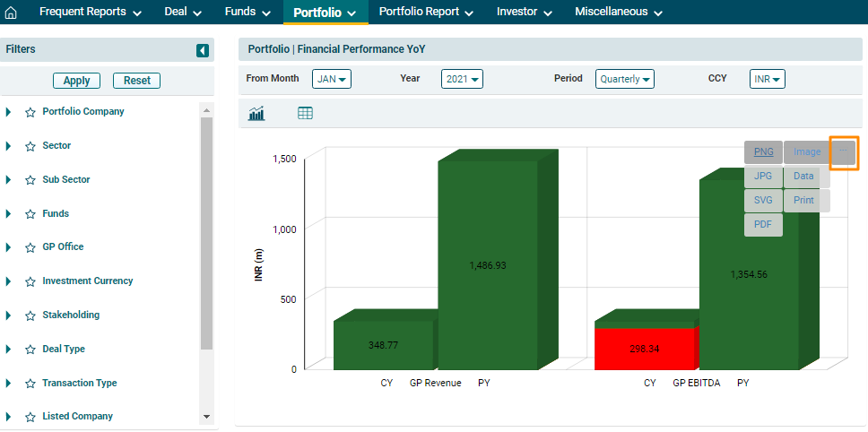868x432 pixels.
Task: Switch to chart view icon
Action: coord(257,113)
